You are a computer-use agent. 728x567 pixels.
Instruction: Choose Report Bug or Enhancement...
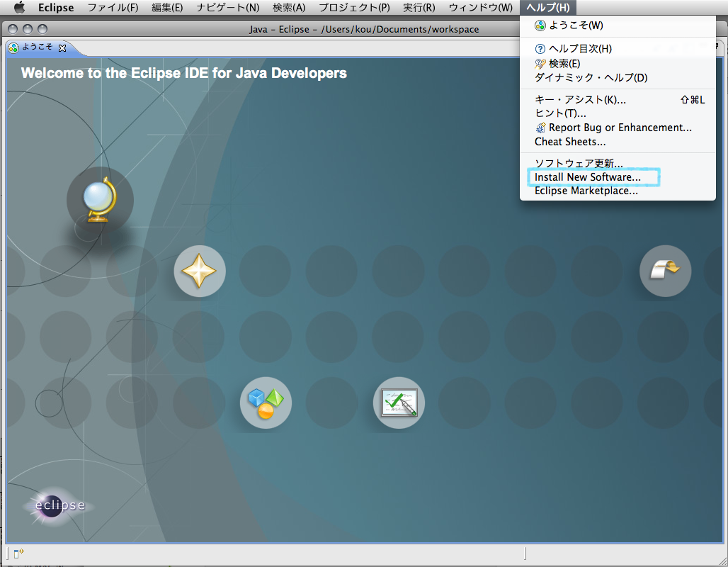click(618, 128)
